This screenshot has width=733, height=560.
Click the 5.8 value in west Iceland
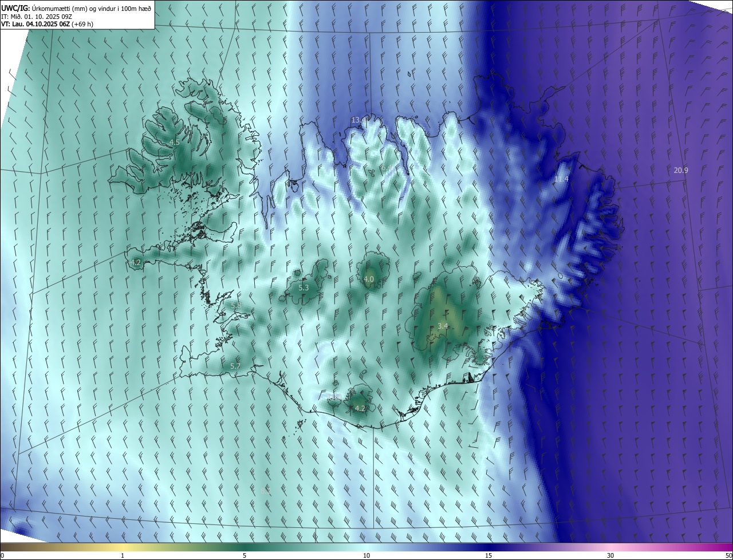[235, 305]
